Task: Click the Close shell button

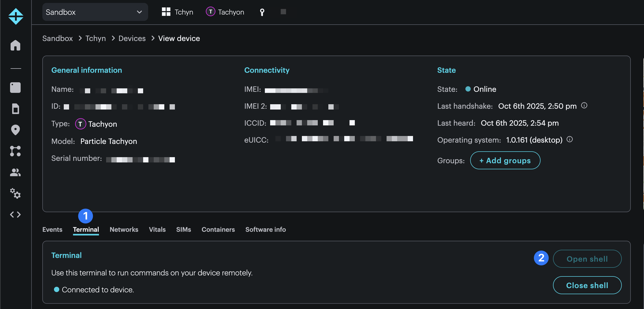Action: click(587, 285)
